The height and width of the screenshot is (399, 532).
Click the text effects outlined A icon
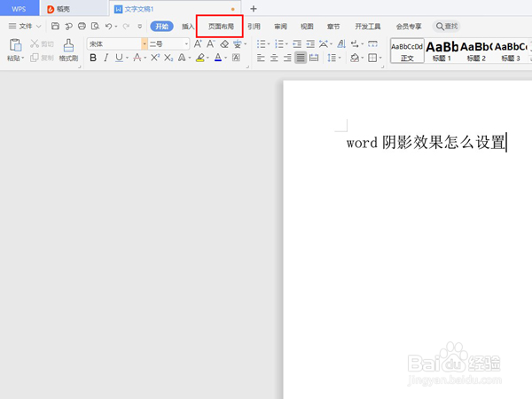pos(182,58)
